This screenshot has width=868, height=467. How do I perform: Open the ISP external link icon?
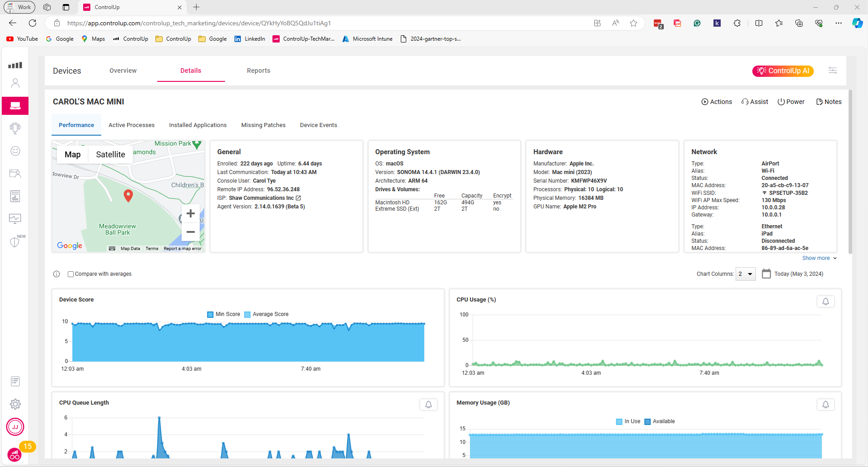pos(298,198)
